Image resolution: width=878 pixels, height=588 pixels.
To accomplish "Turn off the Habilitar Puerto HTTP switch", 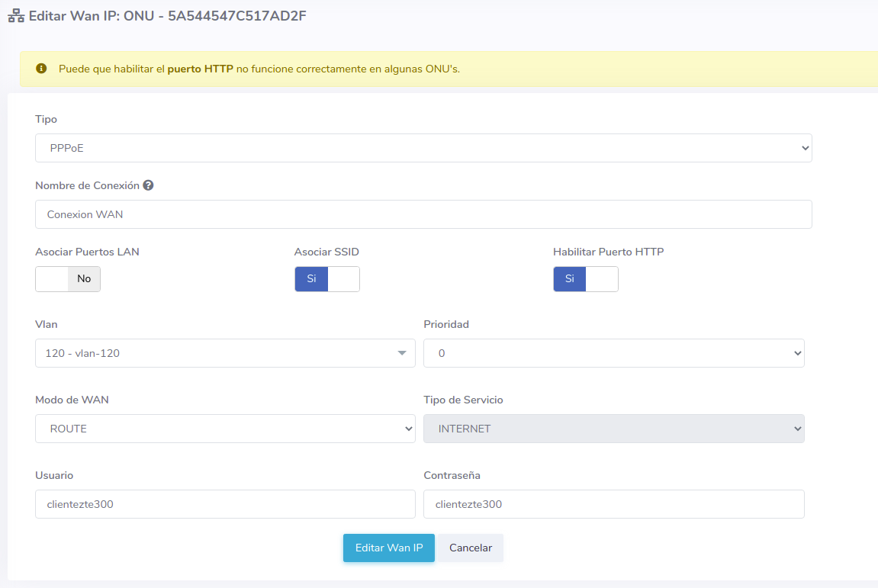I will [x=585, y=279].
